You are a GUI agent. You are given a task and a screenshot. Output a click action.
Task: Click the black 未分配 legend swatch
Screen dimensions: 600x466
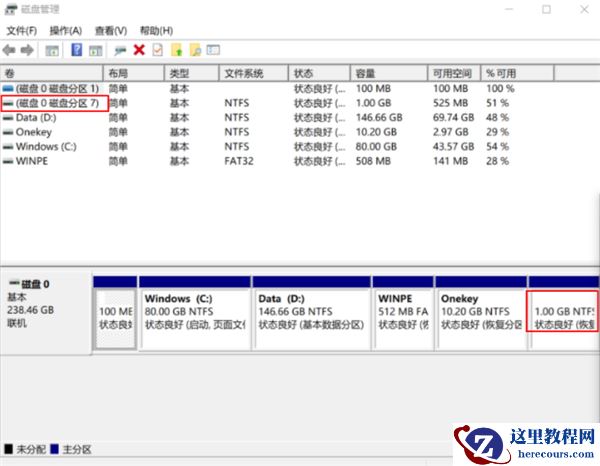click(8, 449)
